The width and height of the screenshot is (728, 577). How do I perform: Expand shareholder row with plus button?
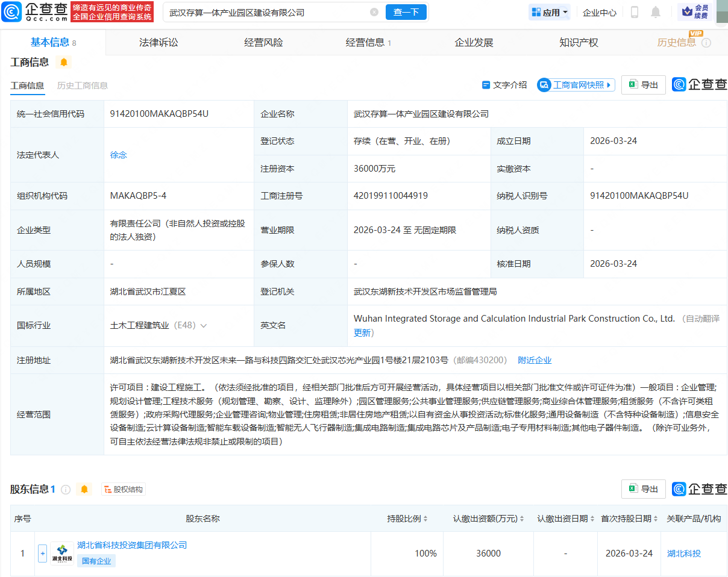click(42, 553)
